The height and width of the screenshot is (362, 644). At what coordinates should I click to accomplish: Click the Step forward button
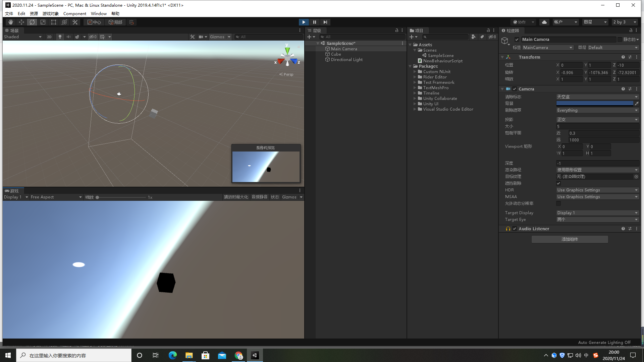325,22
